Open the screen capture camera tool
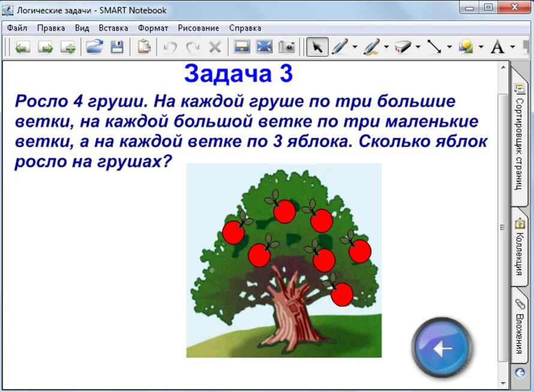 (x=287, y=47)
